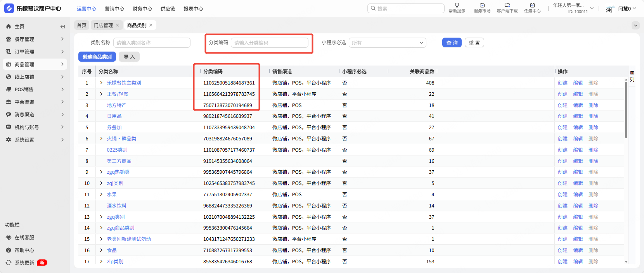Expand the 正餐/轻餐 row
This screenshot has width=644, height=273.
click(x=101, y=94)
